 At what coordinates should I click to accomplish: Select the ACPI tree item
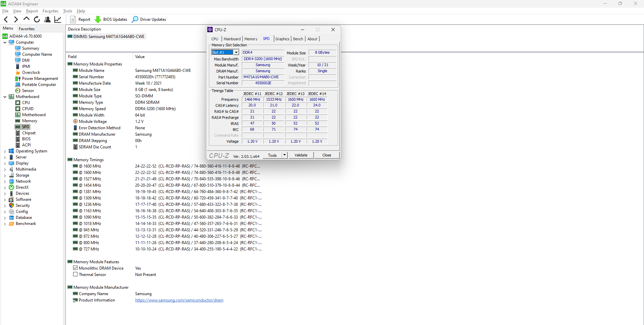click(x=23, y=145)
